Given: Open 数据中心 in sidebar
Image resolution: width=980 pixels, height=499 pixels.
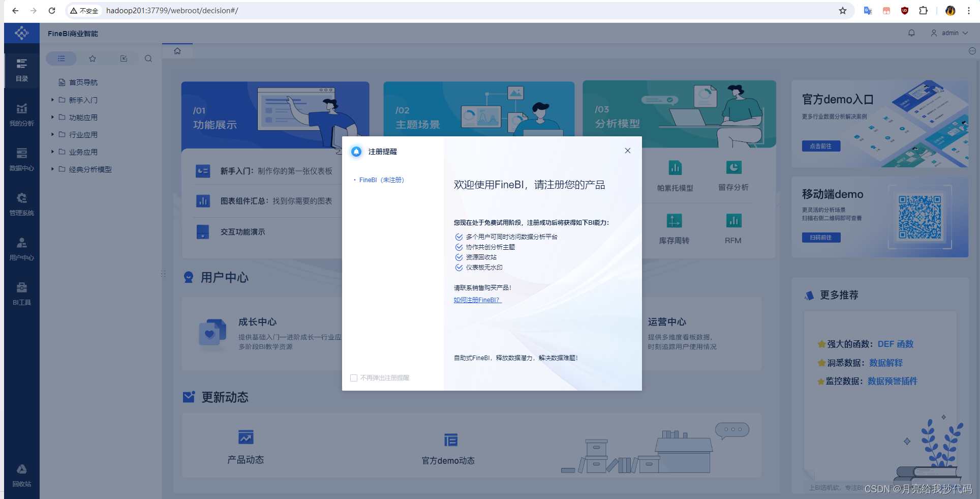Looking at the screenshot, I should (22, 160).
